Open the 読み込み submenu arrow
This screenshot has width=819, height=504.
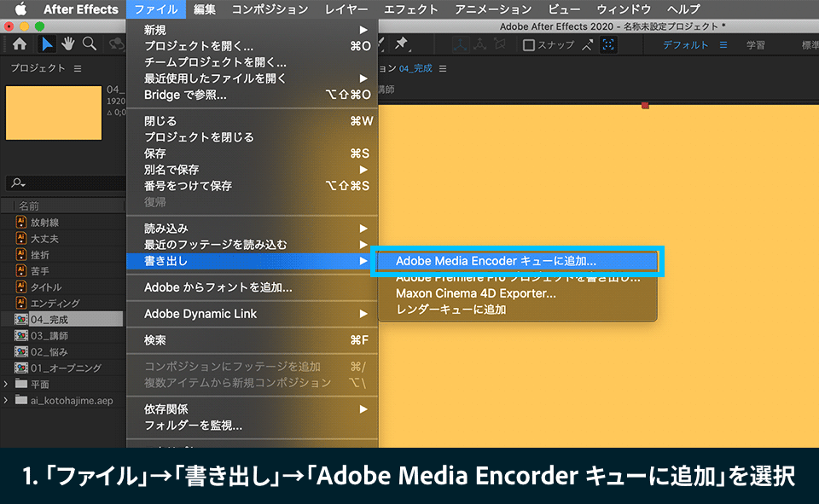[x=363, y=229]
